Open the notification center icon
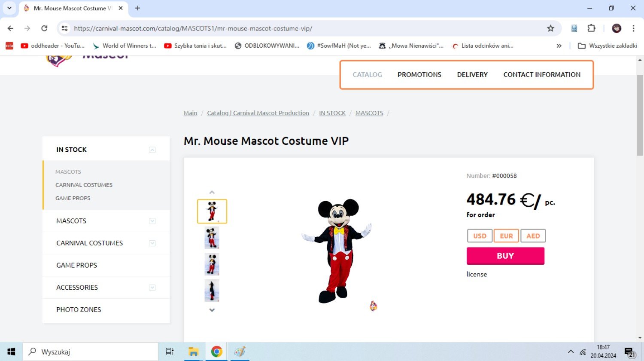The width and height of the screenshot is (644, 361). pyautogui.click(x=630, y=352)
